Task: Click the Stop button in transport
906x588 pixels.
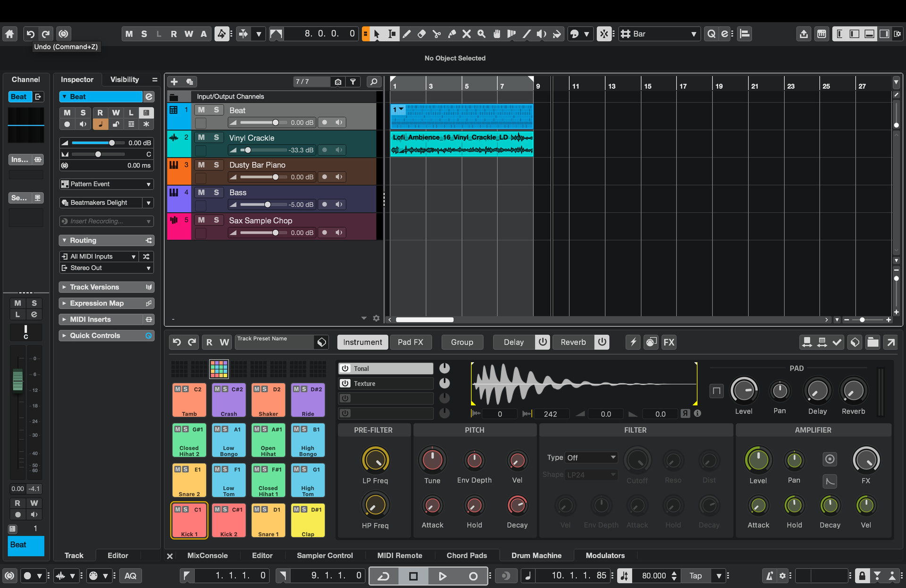Action: click(x=413, y=576)
